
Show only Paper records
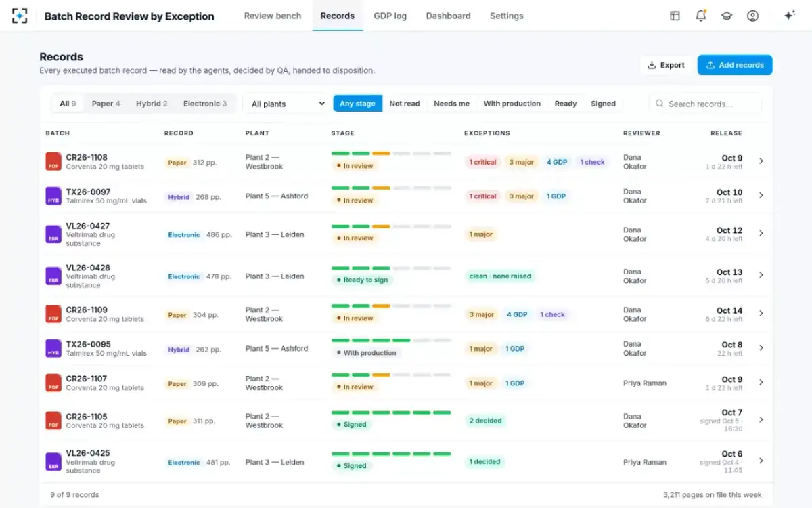[x=106, y=104]
